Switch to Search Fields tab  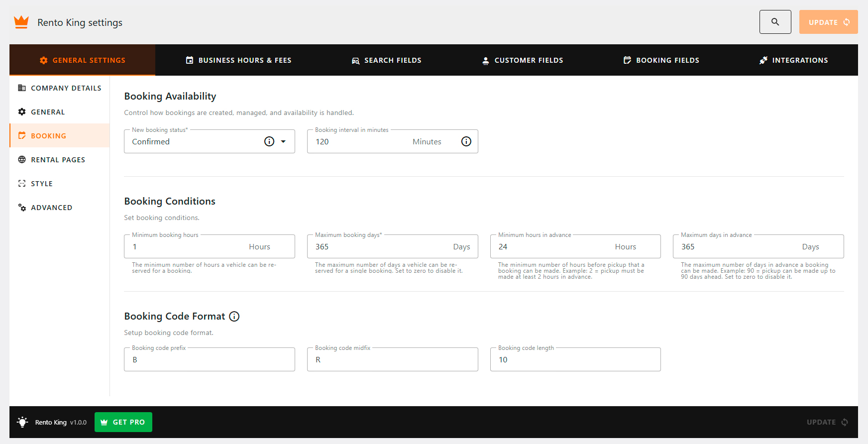tap(386, 60)
